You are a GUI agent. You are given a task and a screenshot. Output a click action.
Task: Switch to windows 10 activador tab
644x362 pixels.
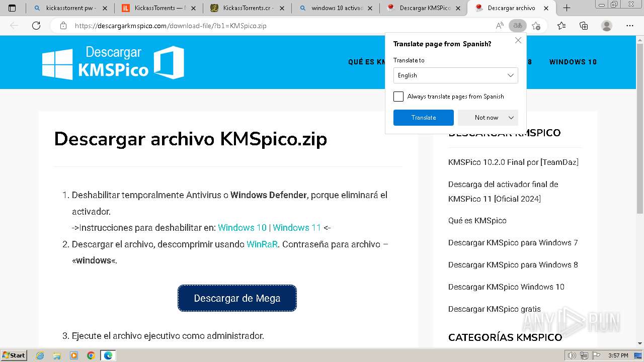(x=335, y=8)
